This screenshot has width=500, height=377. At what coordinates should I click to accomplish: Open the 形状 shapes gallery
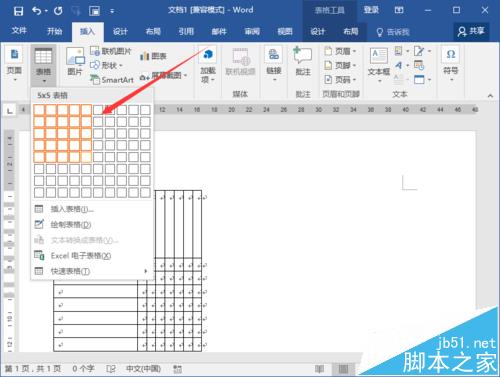107,65
